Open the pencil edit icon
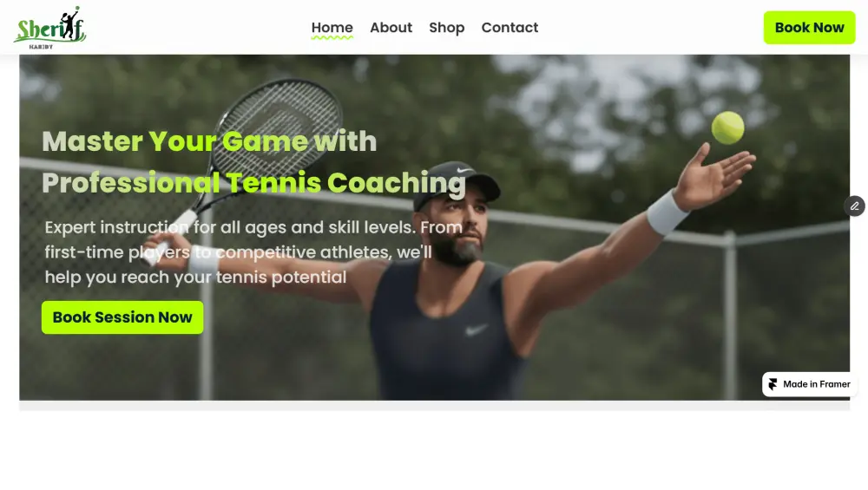Image resolution: width=868 pixels, height=490 pixels. tap(854, 206)
